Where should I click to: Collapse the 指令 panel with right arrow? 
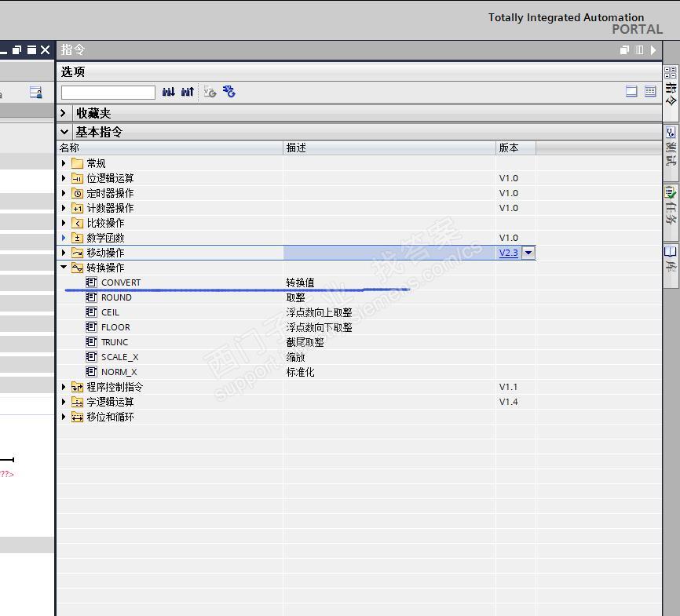[653, 50]
